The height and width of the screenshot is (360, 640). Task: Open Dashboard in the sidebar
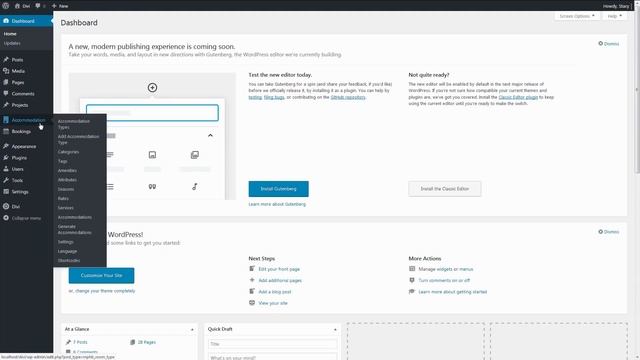26,21
